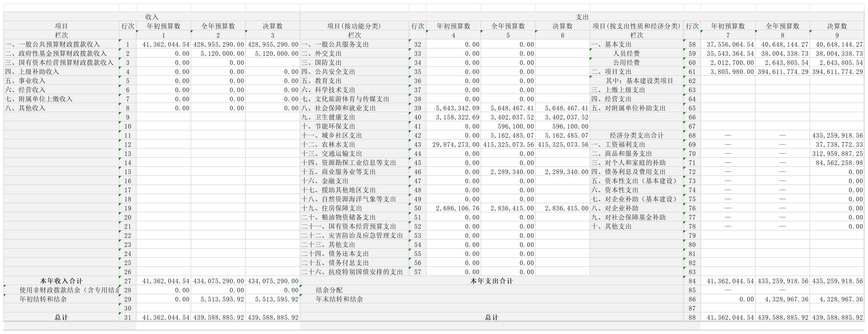Select the '年末结转和结余' cell
868x334 pixels.
pos(492,299)
